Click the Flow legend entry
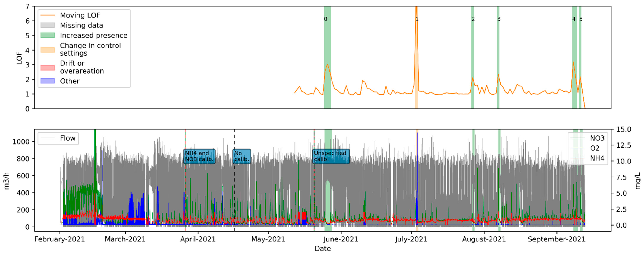Image resolution: width=644 pixels, height=254 pixels. coord(67,138)
